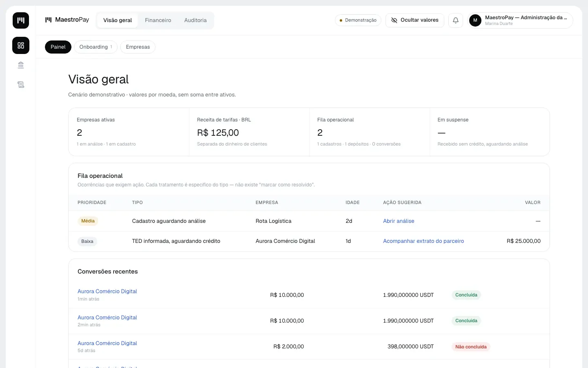The height and width of the screenshot is (368, 588).
Task: Click the Fila operacional card value 2
Action: pyautogui.click(x=320, y=132)
